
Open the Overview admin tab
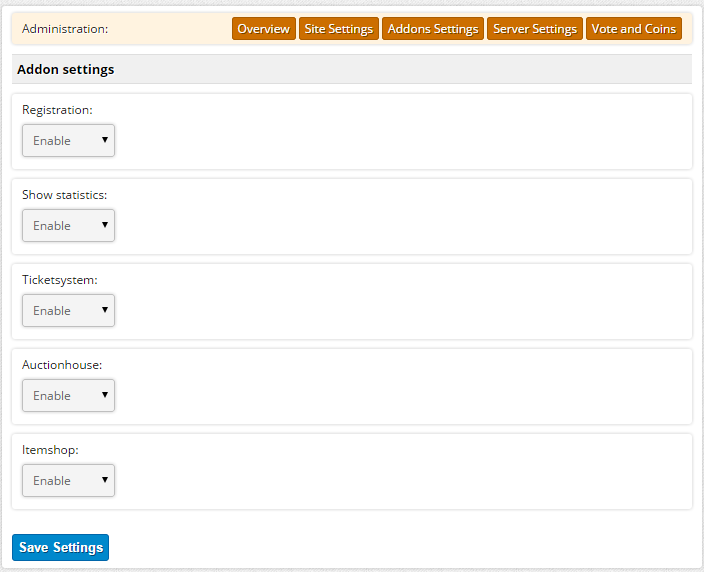pos(264,29)
